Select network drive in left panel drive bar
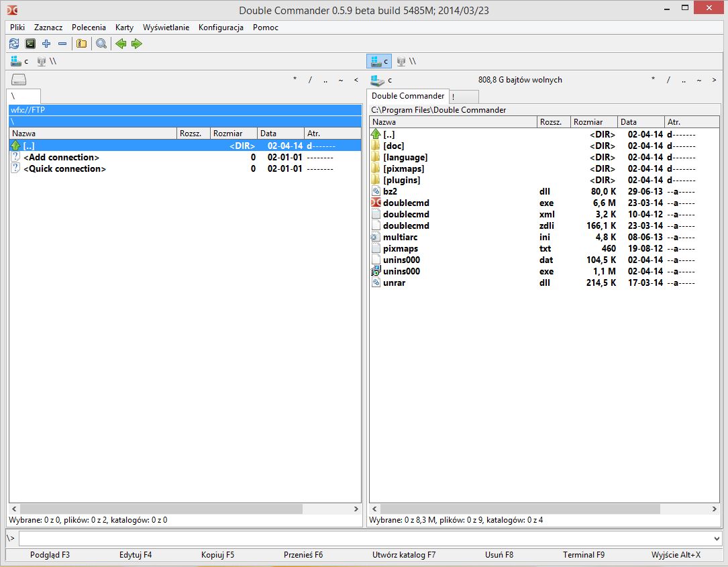This screenshot has height=567, width=728. pyautogui.click(x=47, y=61)
